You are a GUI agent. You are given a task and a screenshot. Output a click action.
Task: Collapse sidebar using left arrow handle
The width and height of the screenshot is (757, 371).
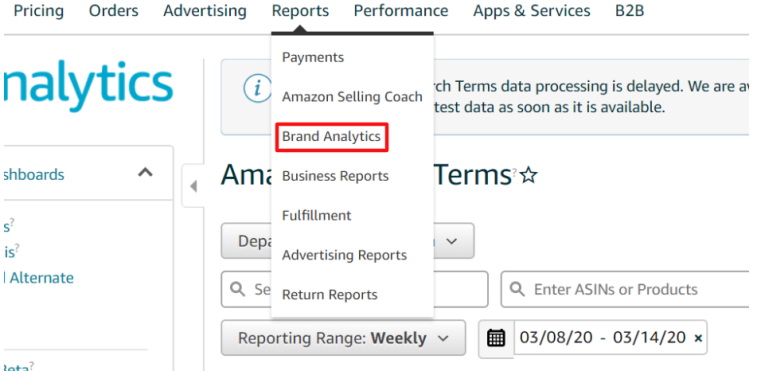pyautogui.click(x=194, y=186)
